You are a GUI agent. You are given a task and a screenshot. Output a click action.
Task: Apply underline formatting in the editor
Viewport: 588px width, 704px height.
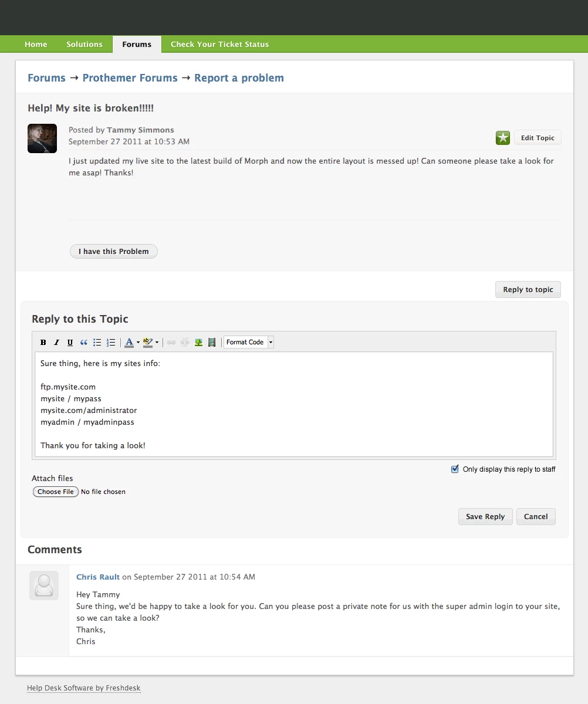(x=70, y=342)
